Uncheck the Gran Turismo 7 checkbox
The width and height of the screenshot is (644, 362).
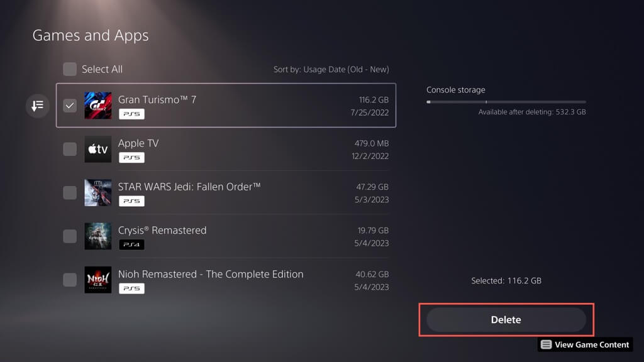70,106
